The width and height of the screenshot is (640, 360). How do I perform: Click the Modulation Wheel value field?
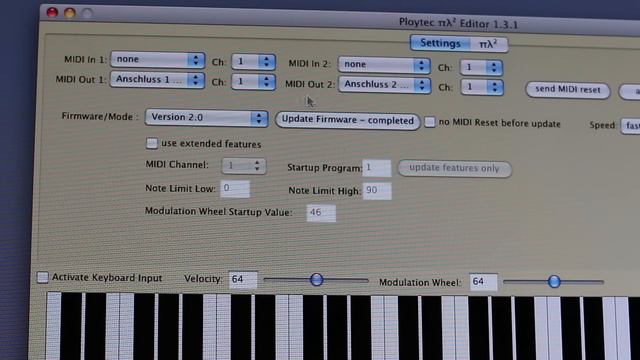(483, 282)
